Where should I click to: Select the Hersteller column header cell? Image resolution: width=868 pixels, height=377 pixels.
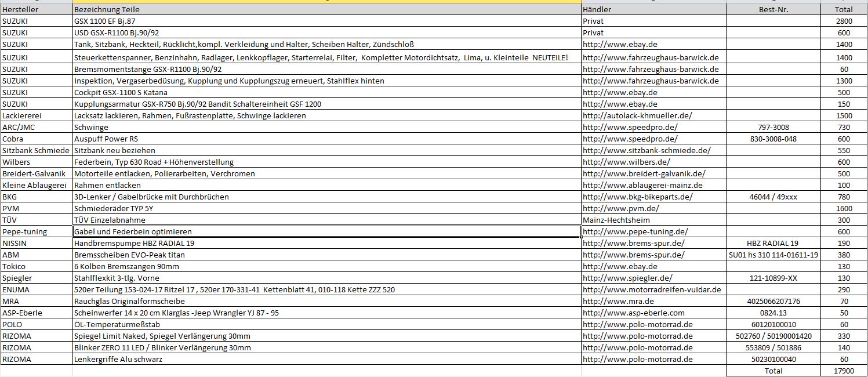click(16, 10)
